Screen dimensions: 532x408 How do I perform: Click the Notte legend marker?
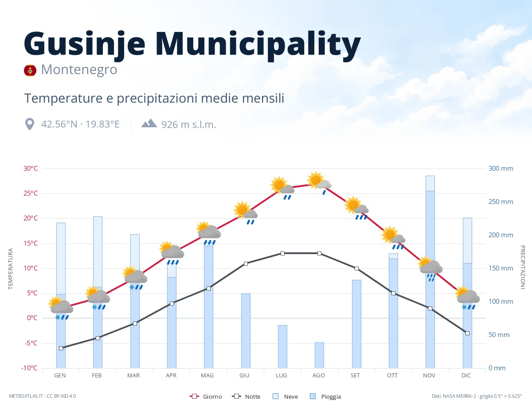pos(236,396)
